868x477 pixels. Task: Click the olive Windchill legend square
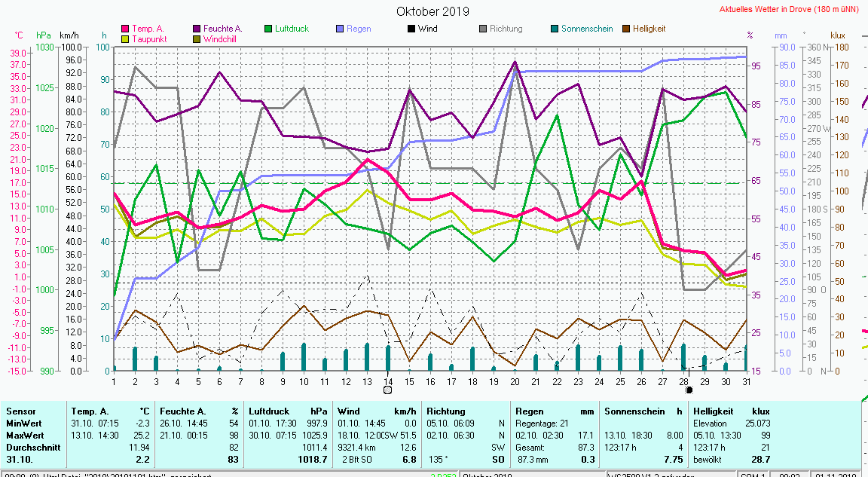[x=197, y=38]
